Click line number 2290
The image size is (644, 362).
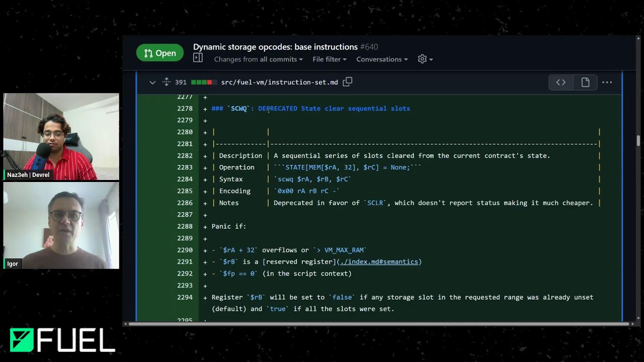(x=185, y=250)
